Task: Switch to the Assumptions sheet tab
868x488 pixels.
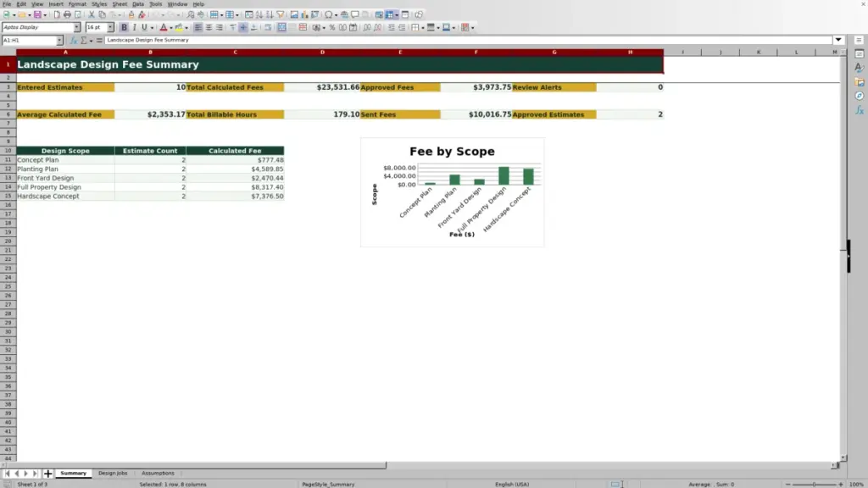Action: click(x=158, y=473)
